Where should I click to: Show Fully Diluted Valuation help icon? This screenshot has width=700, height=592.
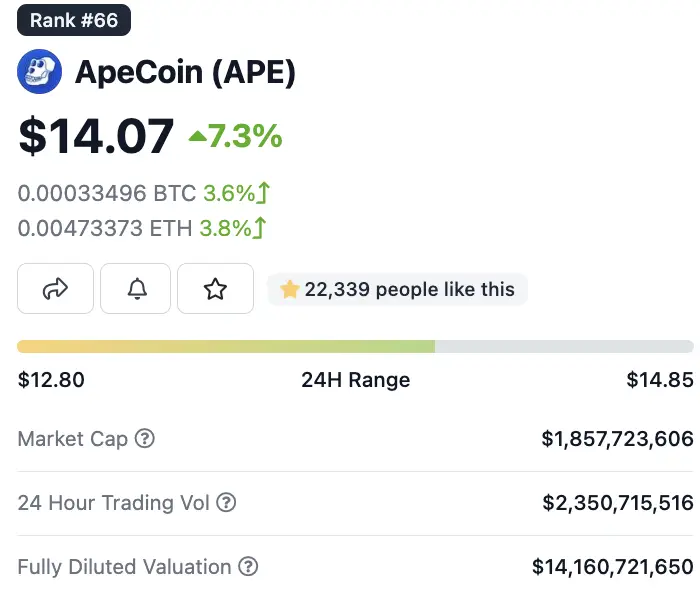click(248, 567)
